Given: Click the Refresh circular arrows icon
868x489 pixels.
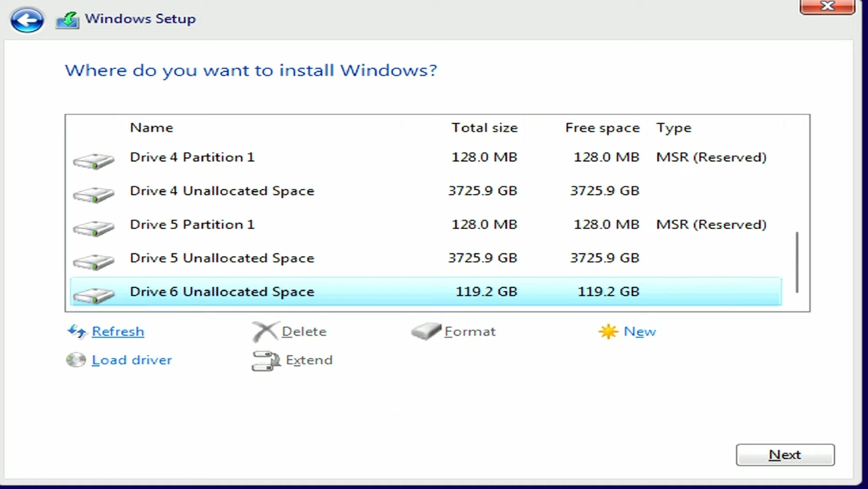Looking at the screenshot, I should click(77, 332).
